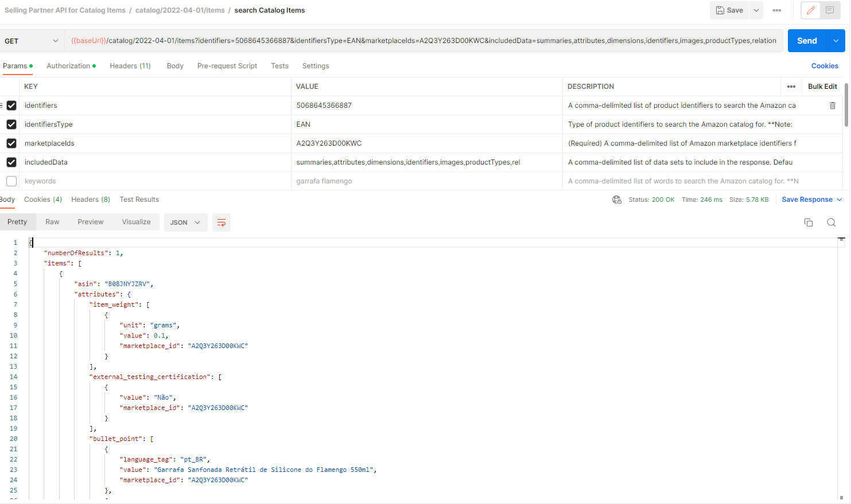
Task: Click the request URL field
Action: coord(423,41)
